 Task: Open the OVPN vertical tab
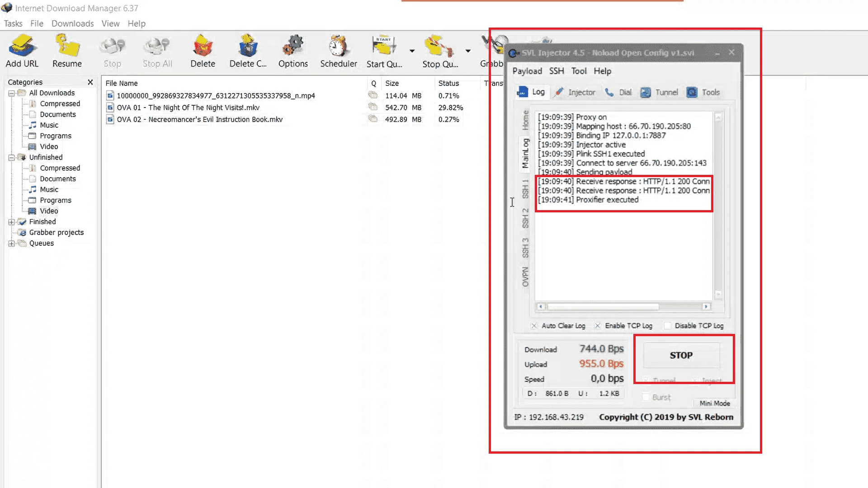(525, 277)
